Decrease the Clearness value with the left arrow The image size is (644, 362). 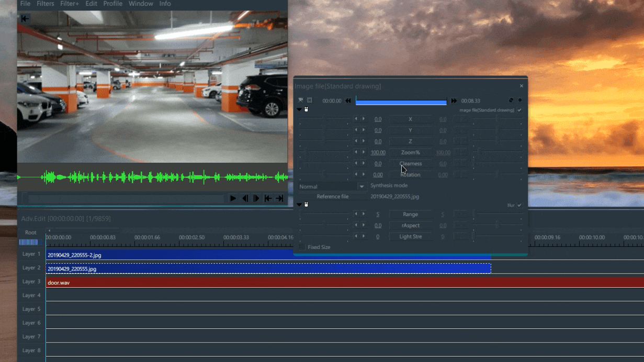356,164
